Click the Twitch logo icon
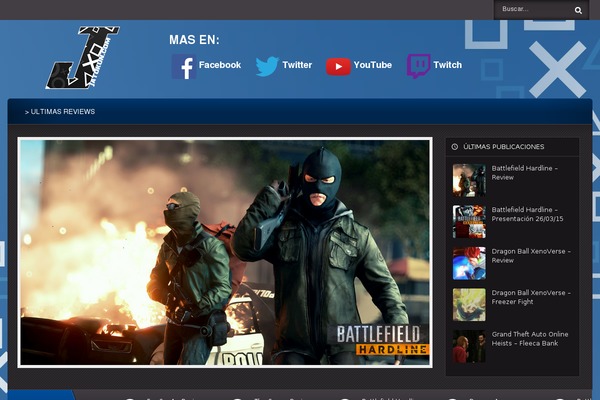Viewport: 600px width, 400px height. coord(418,66)
